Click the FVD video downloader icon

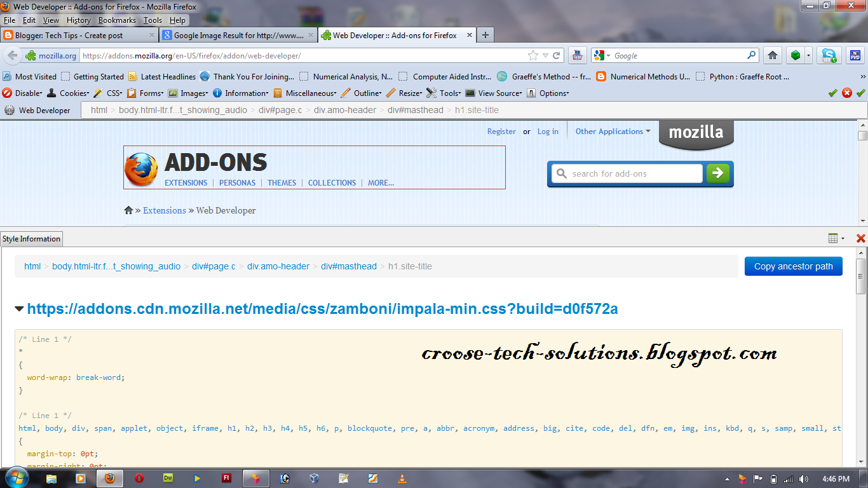tap(855, 55)
